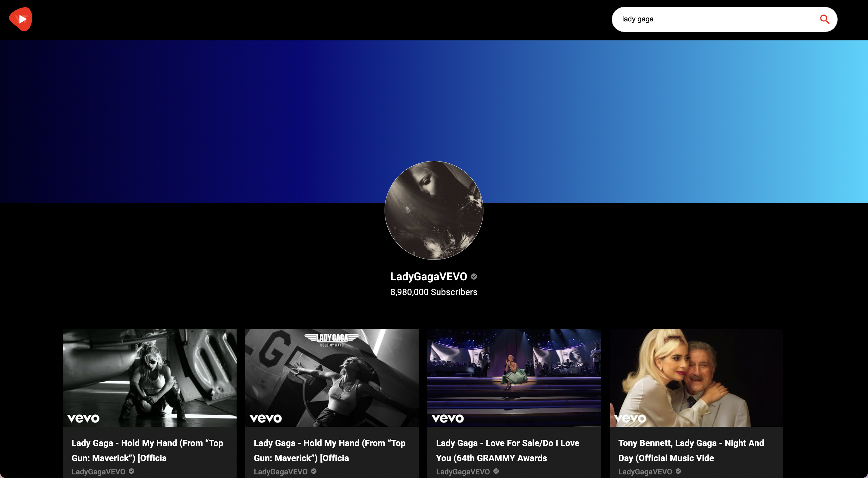Open the GRAMMY stage performance thumbnail
This screenshot has width=868, height=478.
[514, 377]
